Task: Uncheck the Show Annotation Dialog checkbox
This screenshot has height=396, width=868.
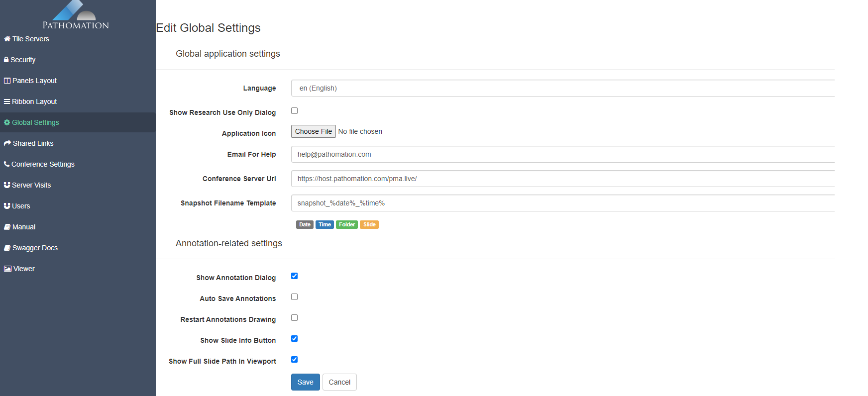Action: pyautogui.click(x=294, y=276)
